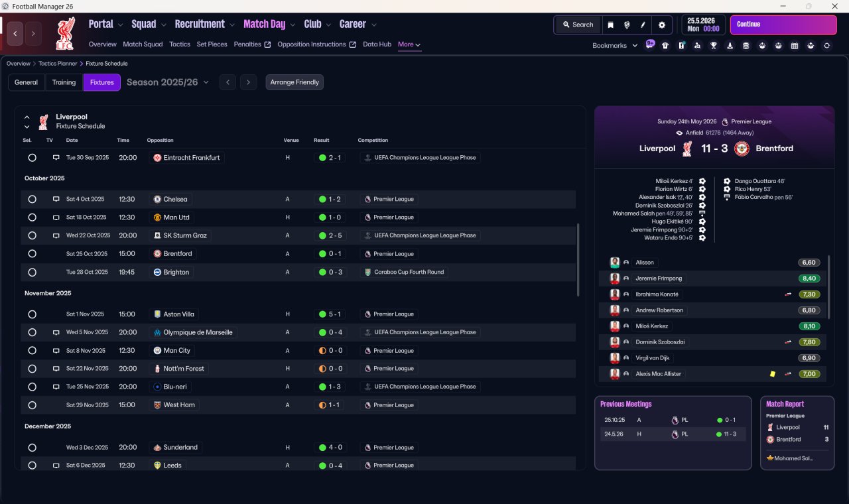Open the Bookmarks dropdown
849x504 pixels.
(x=615, y=45)
